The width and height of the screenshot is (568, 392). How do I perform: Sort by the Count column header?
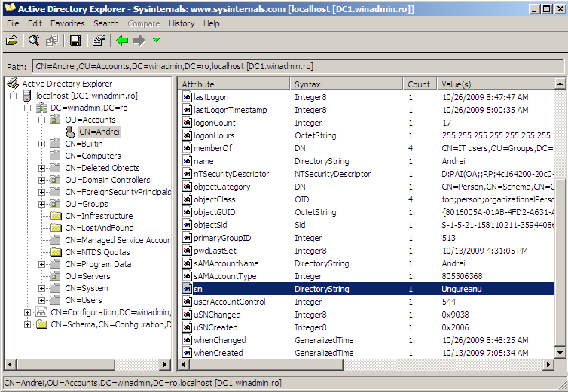420,84
